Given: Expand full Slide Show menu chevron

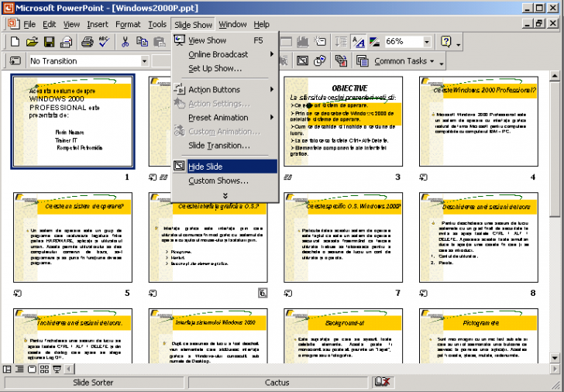Looking at the screenshot, I should [225, 196].
